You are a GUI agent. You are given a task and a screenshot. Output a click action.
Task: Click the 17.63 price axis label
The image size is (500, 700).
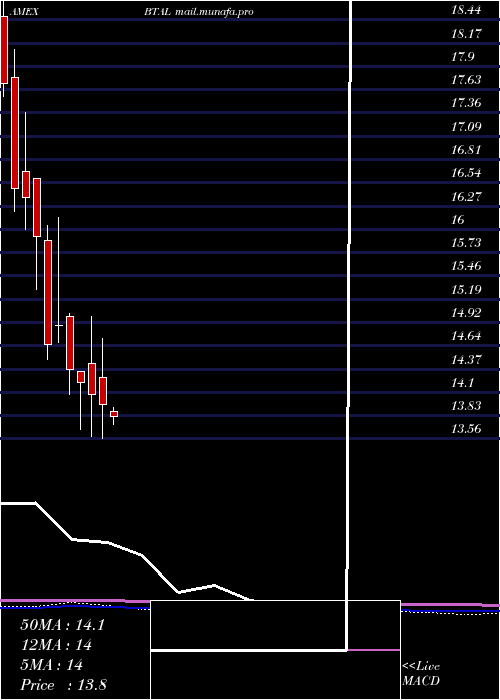tap(466, 79)
